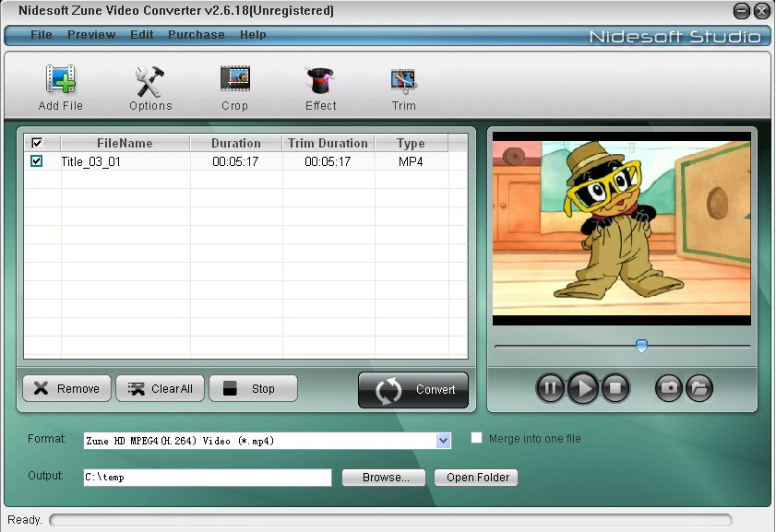Uncheck the Title_03_01 file checkbox

[x=36, y=160]
